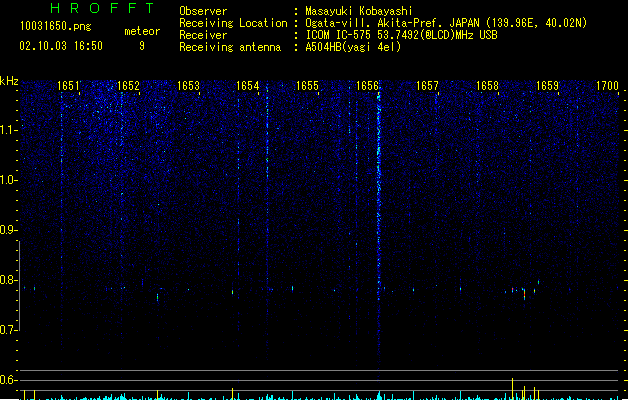Click the 0.6 kHz axis label

[x=8, y=380]
